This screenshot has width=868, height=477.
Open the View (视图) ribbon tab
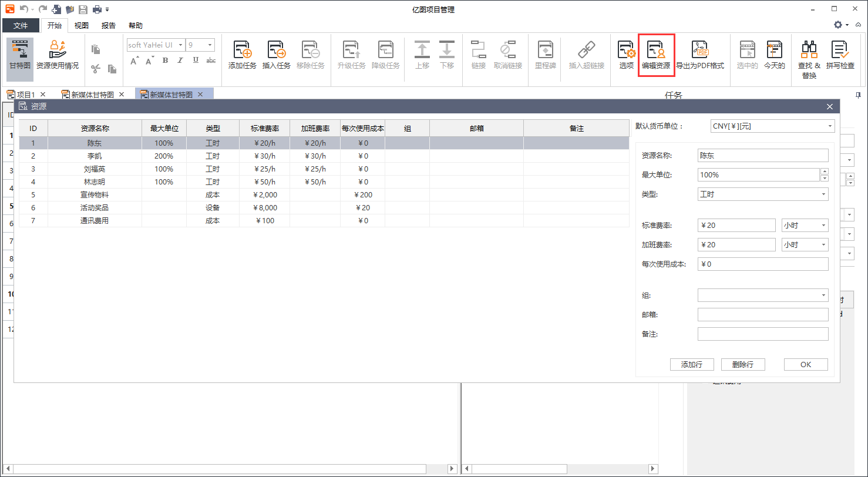coord(81,26)
